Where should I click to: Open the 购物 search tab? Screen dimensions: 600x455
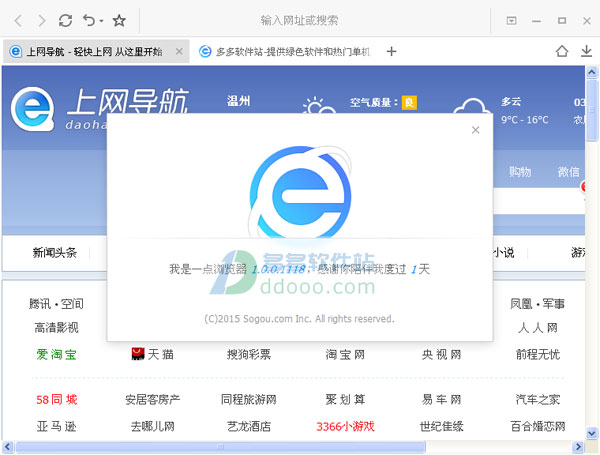tap(520, 171)
